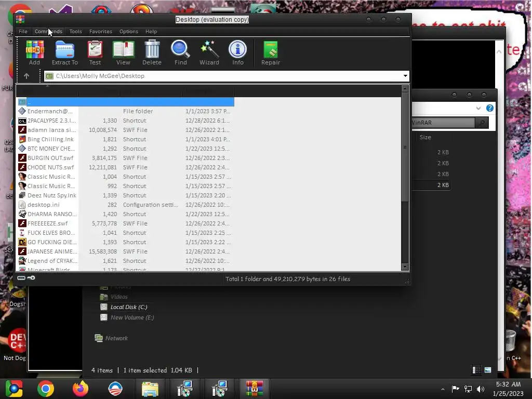532x399 pixels.
Task: Select the adamn lanza SWF file row
Action: tap(126, 130)
